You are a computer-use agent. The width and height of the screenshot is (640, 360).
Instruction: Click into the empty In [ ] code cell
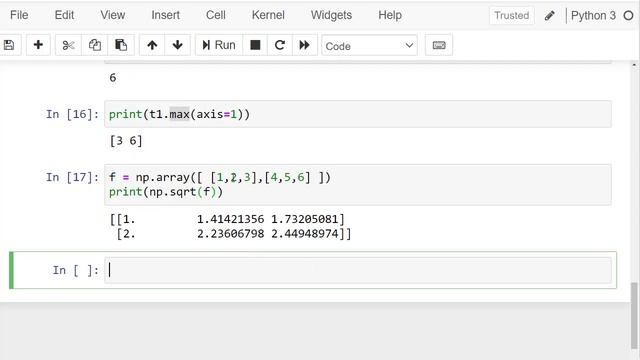point(358,270)
